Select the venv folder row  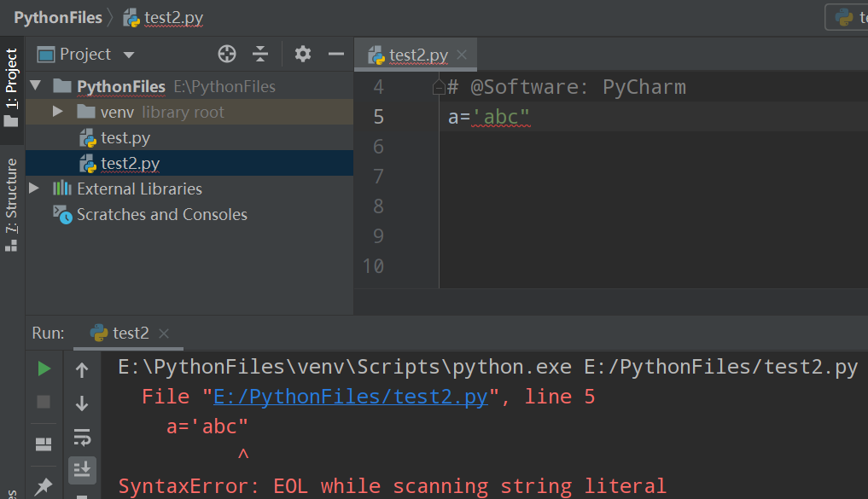[x=189, y=113]
